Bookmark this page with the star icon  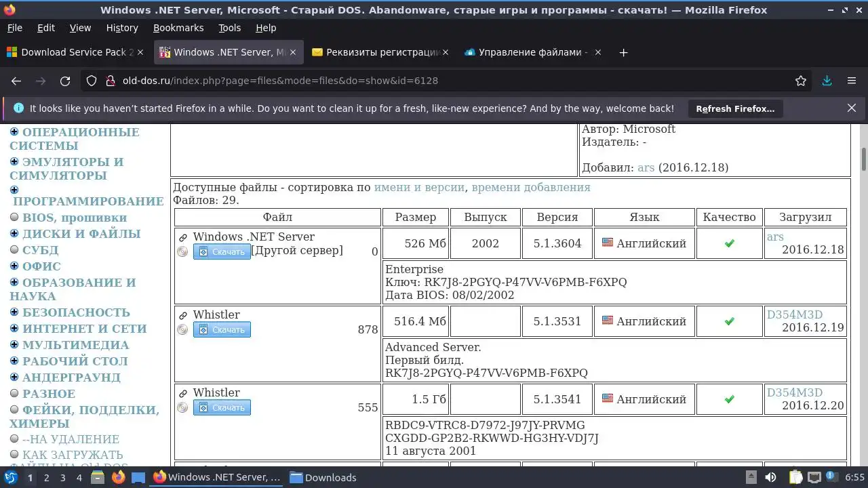pyautogui.click(x=801, y=81)
